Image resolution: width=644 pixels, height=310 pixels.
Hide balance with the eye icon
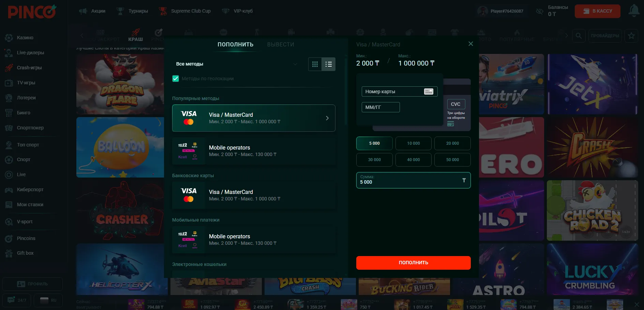(x=539, y=11)
